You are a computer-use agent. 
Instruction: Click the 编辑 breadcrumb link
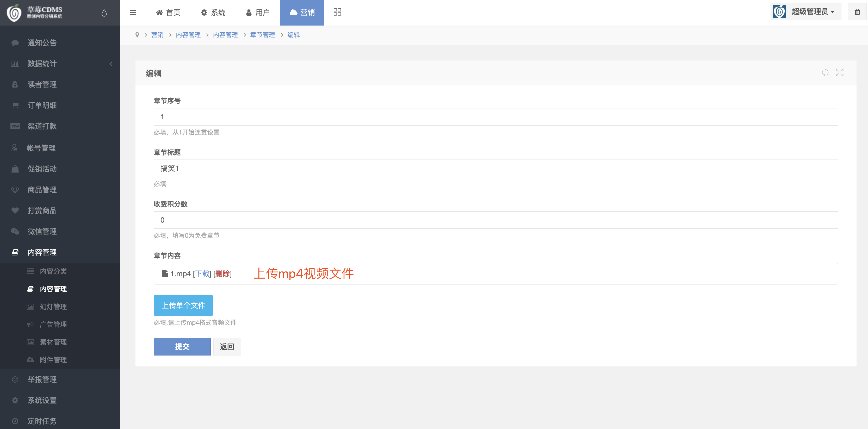click(294, 35)
